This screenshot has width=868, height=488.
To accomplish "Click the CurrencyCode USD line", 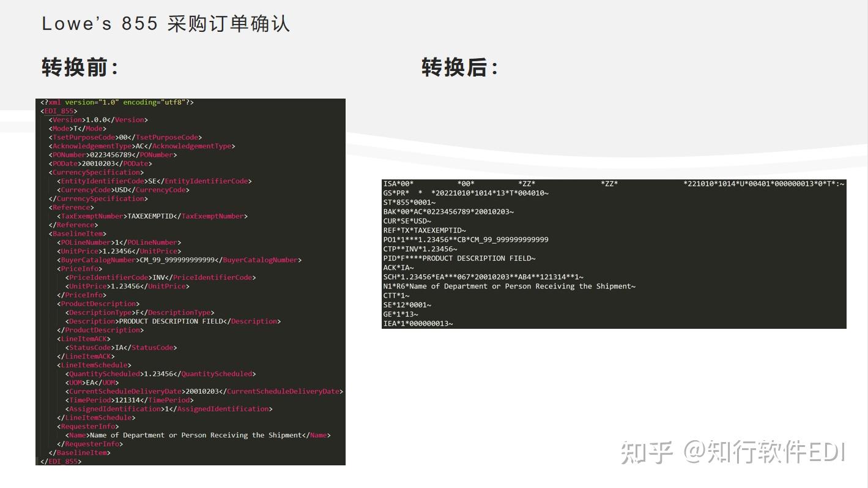I will pos(123,190).
